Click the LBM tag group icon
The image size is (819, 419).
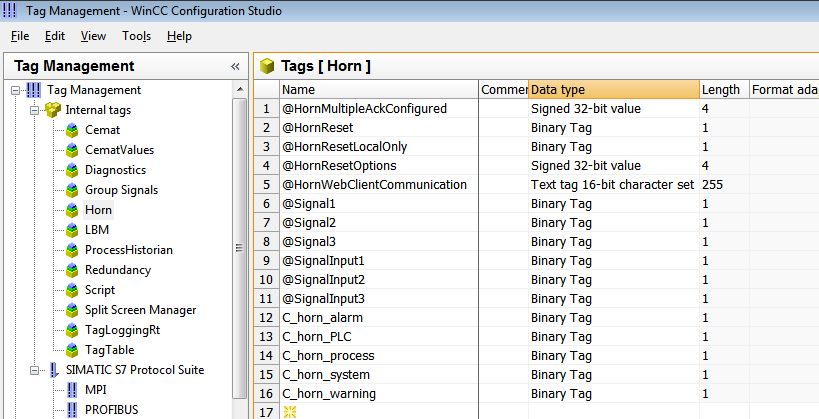(72, 230)
